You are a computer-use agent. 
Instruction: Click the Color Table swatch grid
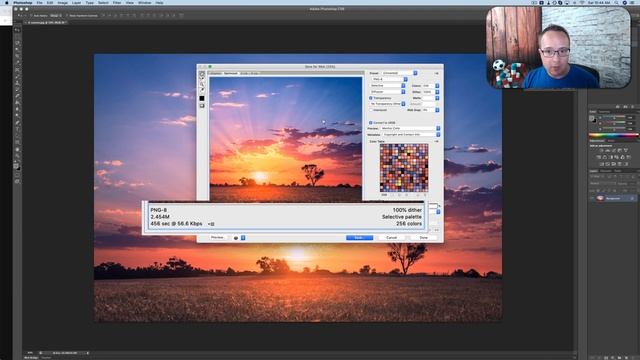point(404,168)
